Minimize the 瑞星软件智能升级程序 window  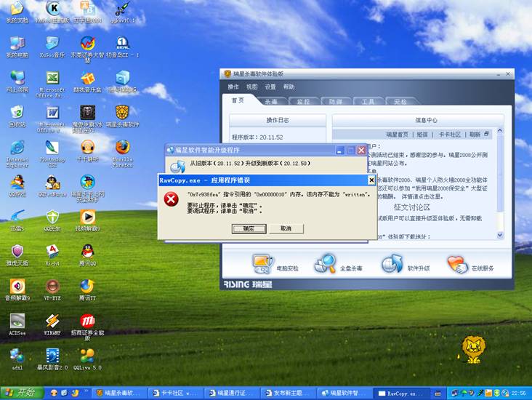point(339,151)
